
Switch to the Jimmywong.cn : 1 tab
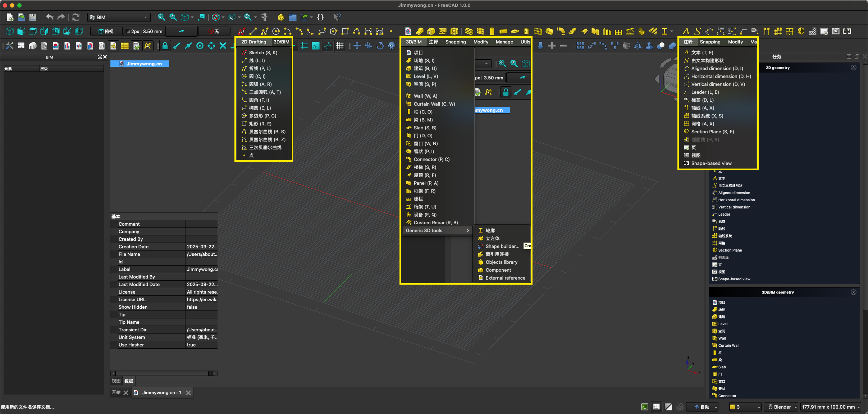[161, 392]
